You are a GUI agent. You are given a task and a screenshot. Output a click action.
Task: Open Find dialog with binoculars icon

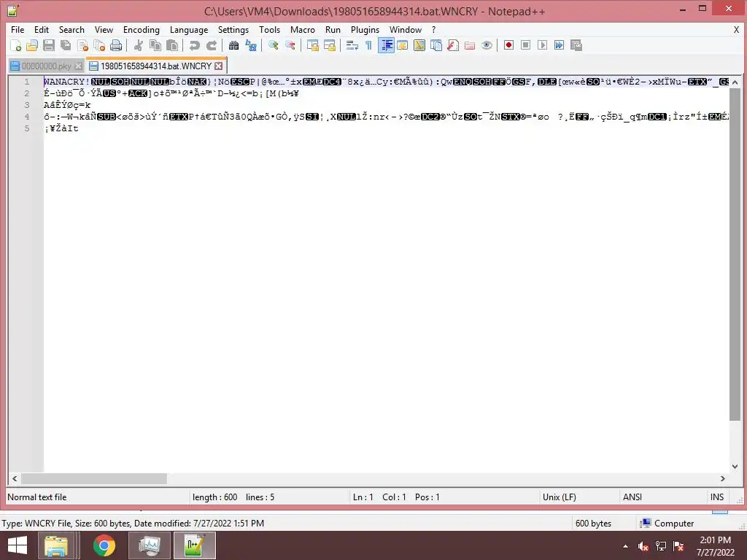coord(233,45)
